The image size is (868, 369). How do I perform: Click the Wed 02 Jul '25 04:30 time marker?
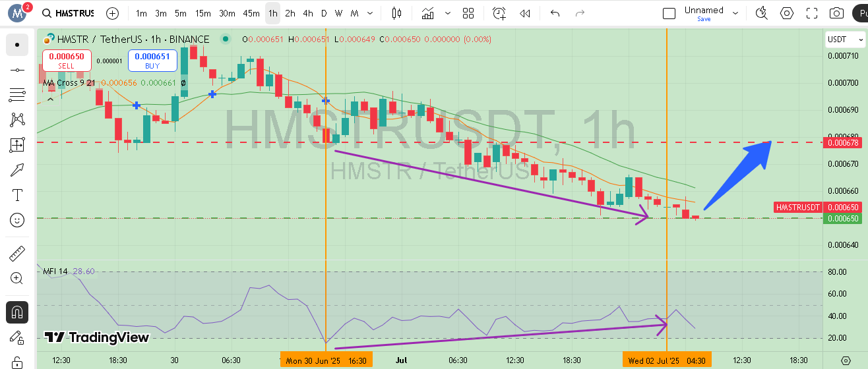pyautogui.click(x=667, y=360)
